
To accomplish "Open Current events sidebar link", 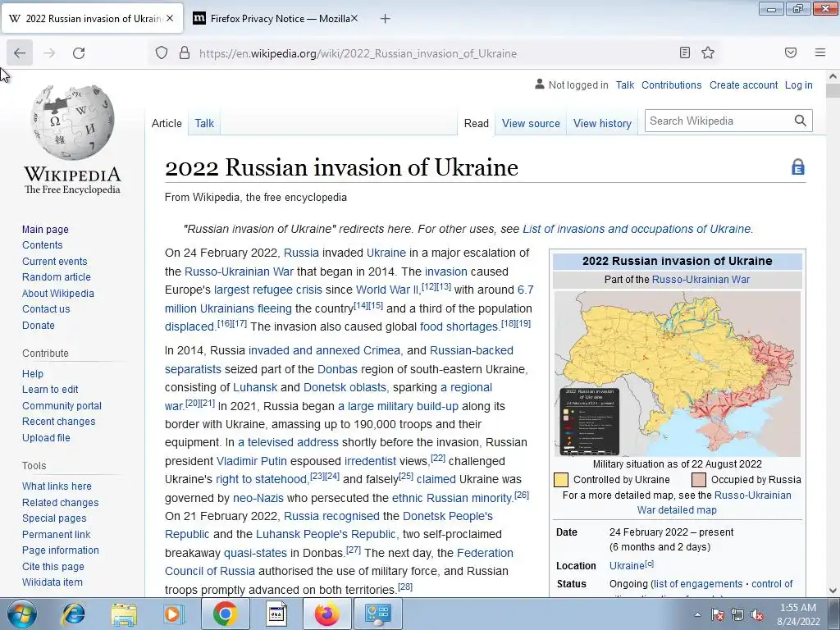I will [x=54, y=262].
